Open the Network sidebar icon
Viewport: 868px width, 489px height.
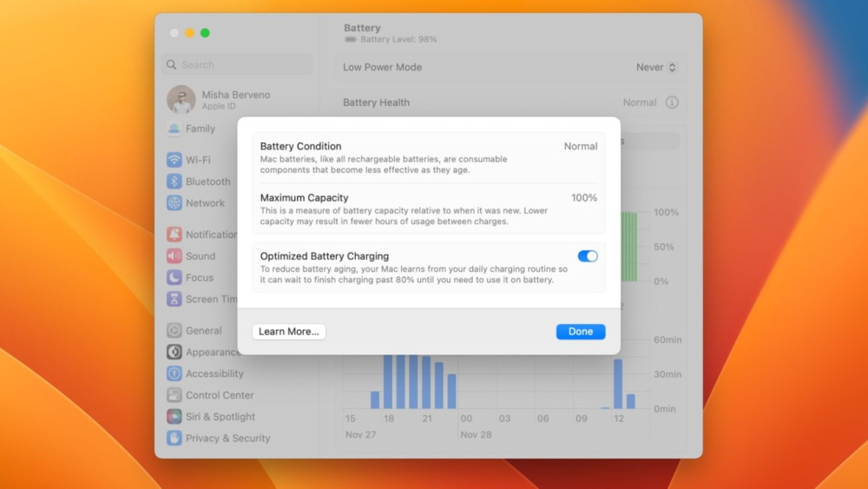pos(174,203)
